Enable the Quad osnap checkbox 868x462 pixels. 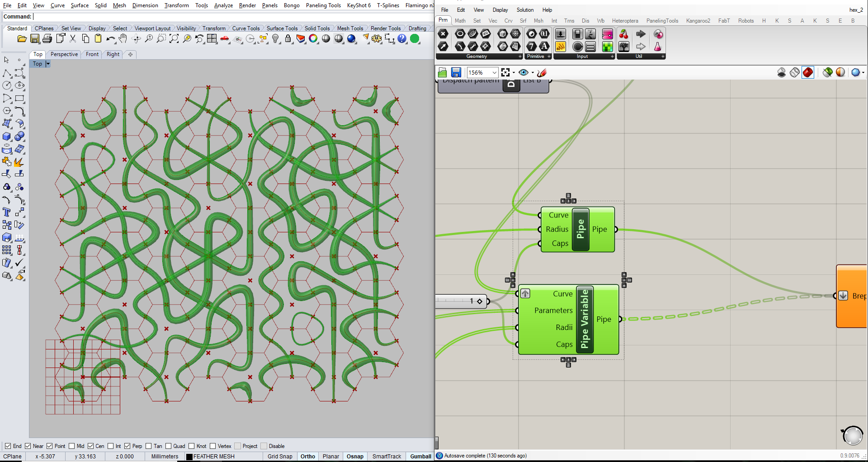[168, 446]
